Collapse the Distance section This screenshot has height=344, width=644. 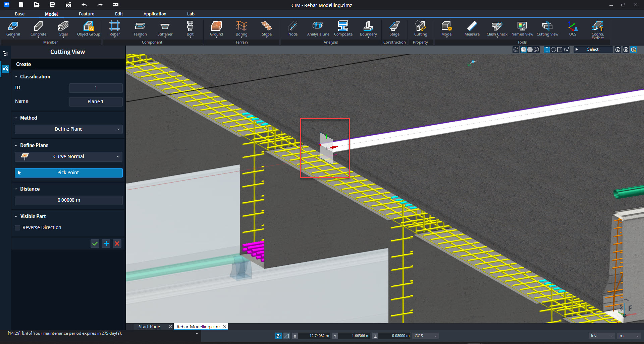(x=16, y=189)
